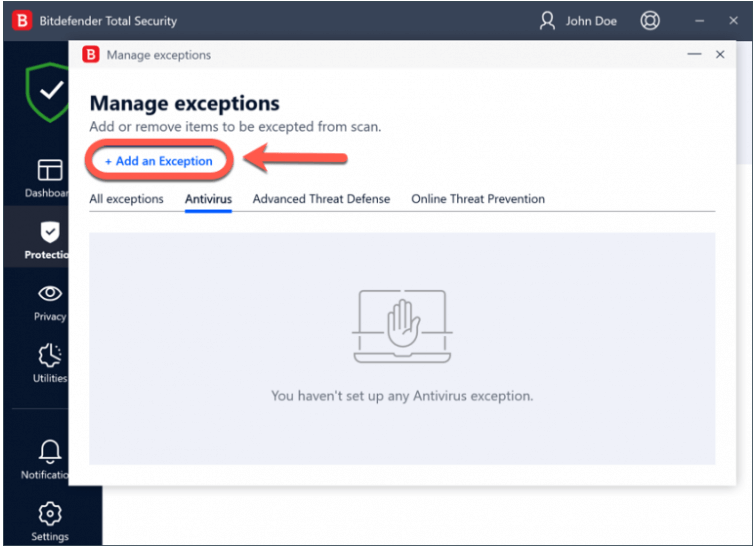Open the Dashboard section in sidebar
The height and width of the screenshot is (551, 756).
48,176
